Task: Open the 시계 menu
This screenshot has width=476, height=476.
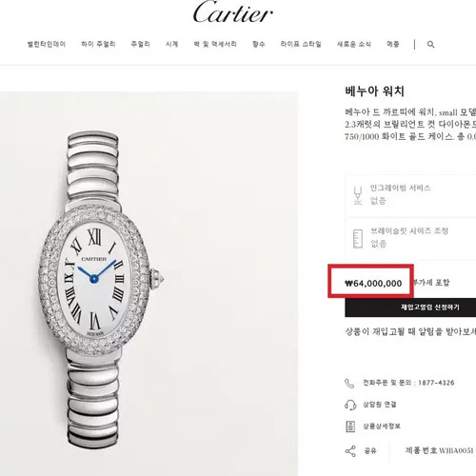Action: coord(172,44)
